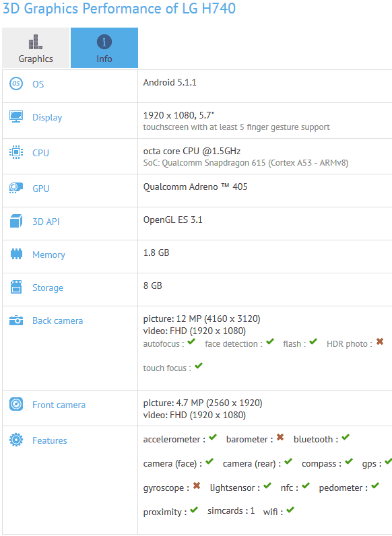The height and width of the screenshot is (536, 392).
Task: Click the Features gear icon
Action: click(x=16, y=440)
